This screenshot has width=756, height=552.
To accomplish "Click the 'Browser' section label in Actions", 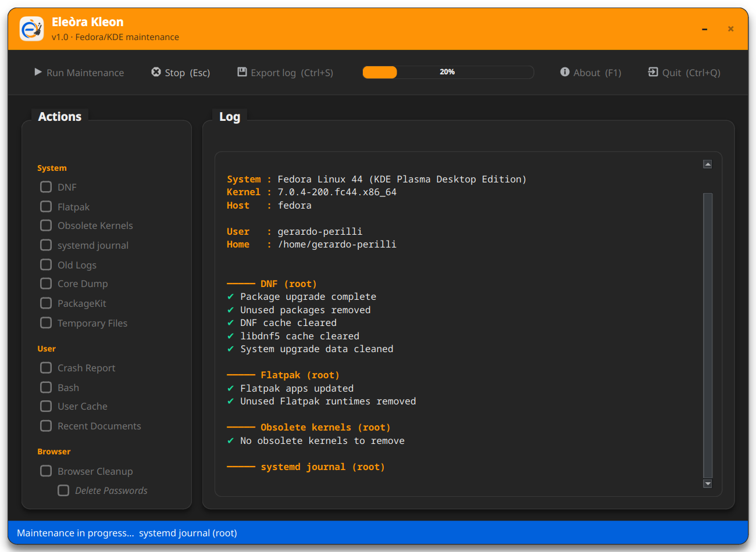I will tap(54, 451).
